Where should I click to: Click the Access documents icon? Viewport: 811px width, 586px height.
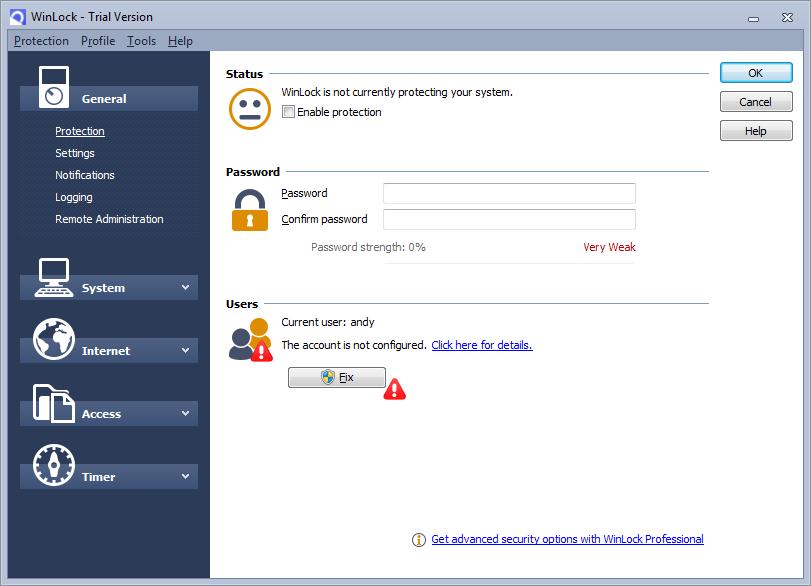54,403
